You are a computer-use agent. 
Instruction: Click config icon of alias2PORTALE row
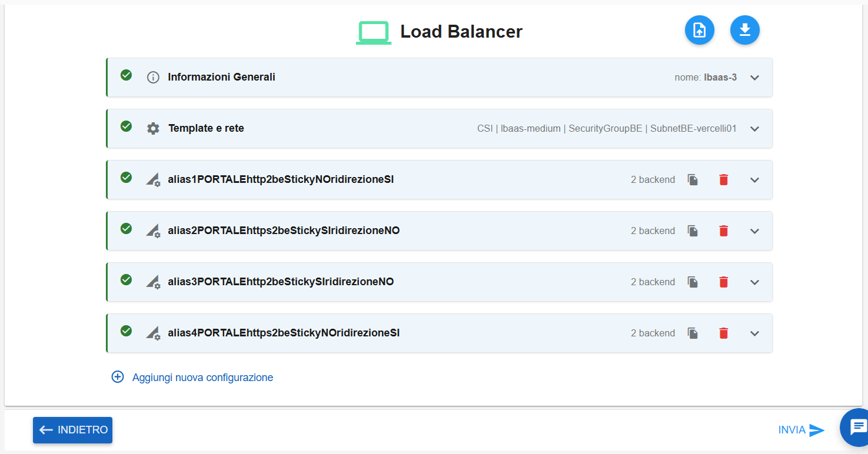pyautogui.click(x=153, y=231)
